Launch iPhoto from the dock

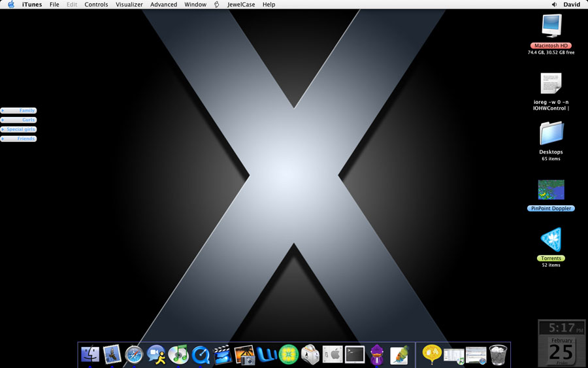244,355
